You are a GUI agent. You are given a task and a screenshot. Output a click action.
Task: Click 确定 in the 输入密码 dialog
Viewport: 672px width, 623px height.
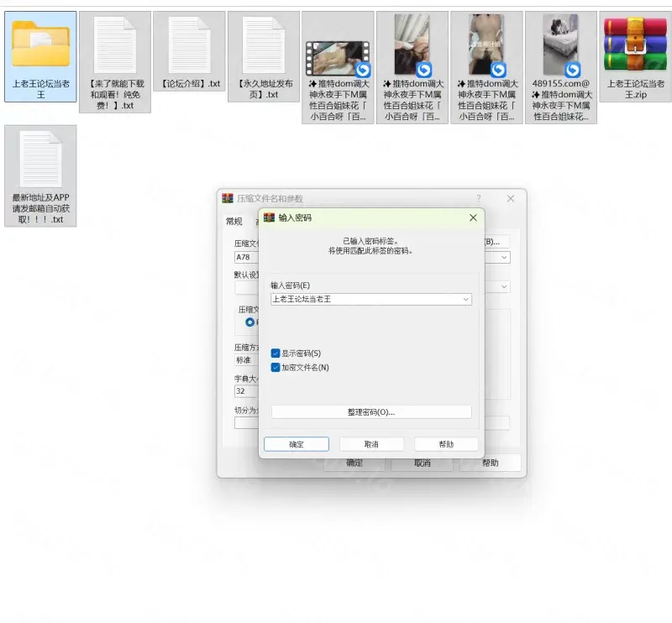point(296,444)
